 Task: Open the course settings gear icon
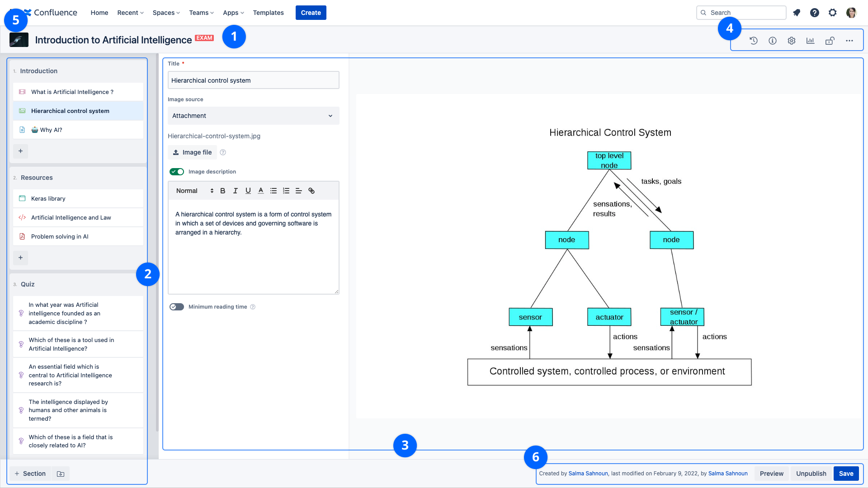click(x=792, y=41)
